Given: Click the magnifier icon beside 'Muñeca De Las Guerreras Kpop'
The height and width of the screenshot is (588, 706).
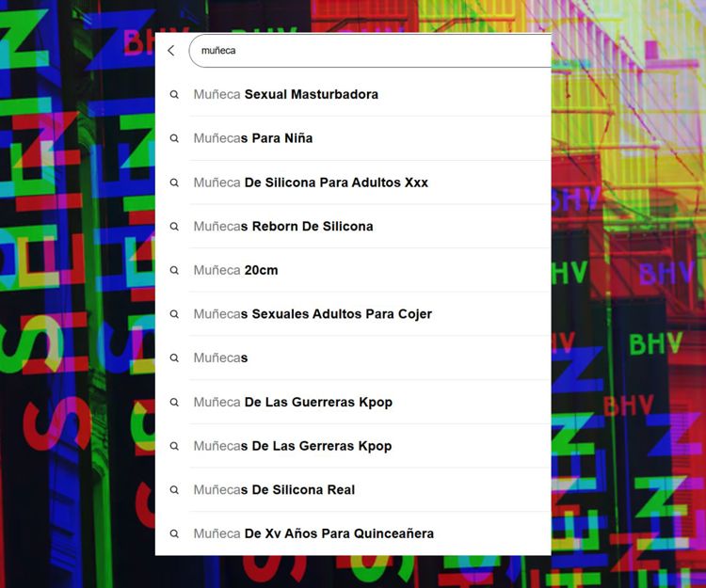Looking at the screenshot, I should tap(174, 403).
